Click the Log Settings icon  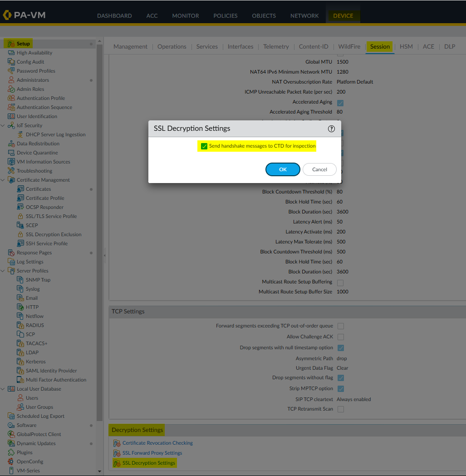[11, 262]
